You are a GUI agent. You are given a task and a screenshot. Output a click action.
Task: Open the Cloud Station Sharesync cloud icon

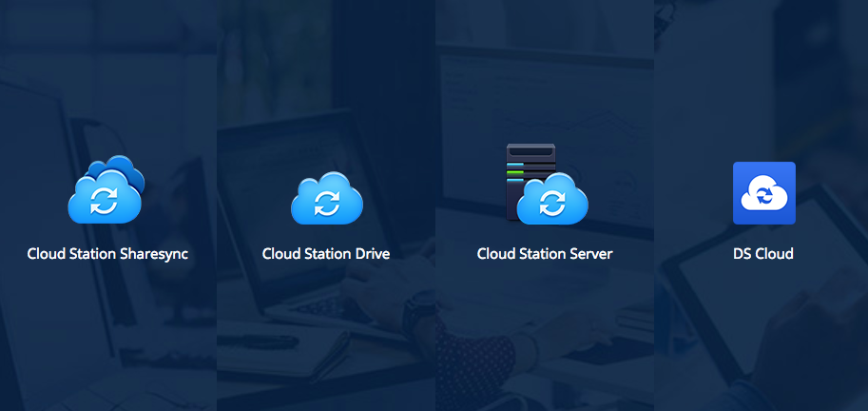click(106, 189)
